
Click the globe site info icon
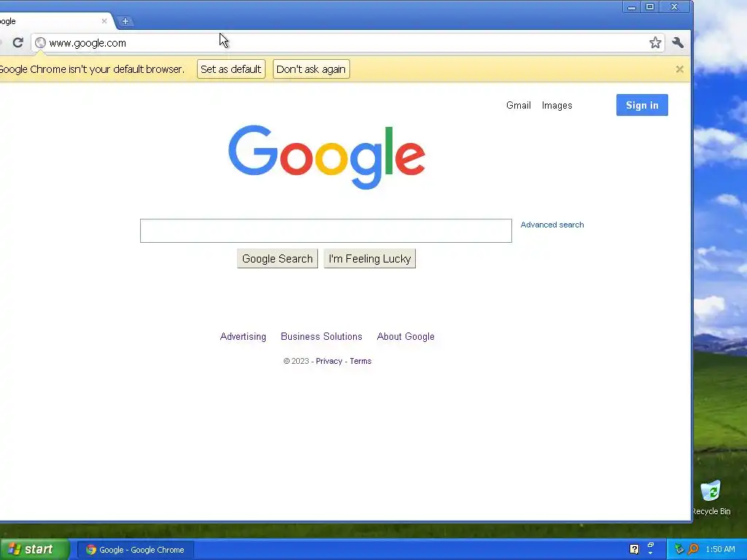click(x=41, y=43)
